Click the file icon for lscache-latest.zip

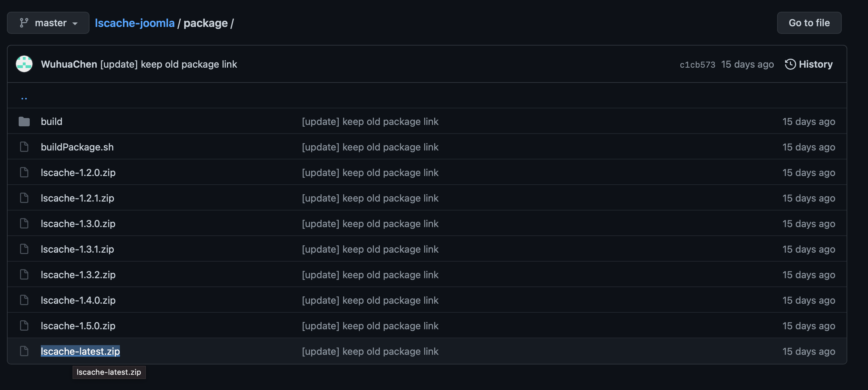[24, 351]
